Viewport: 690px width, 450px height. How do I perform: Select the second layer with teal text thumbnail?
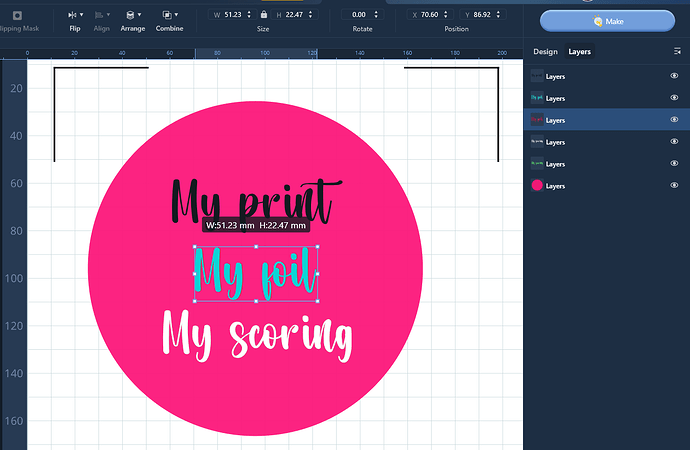click(x=537, y=98)
